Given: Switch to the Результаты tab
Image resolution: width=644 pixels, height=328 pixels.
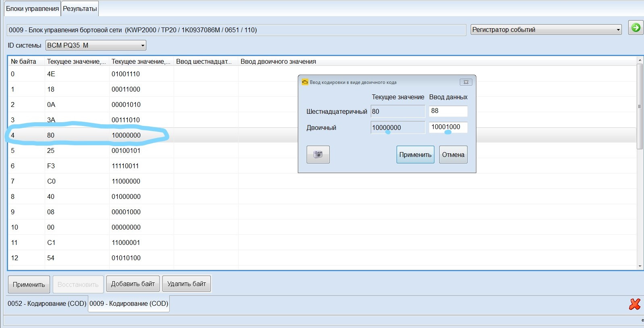Looking at the screenshot, I should coord(80,8).
